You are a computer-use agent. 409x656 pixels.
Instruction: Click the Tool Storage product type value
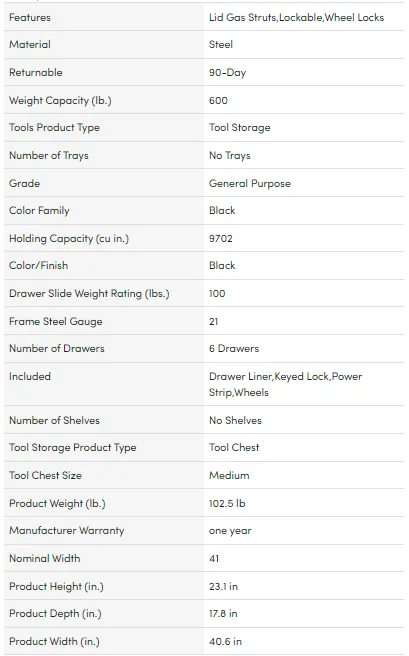240,128
